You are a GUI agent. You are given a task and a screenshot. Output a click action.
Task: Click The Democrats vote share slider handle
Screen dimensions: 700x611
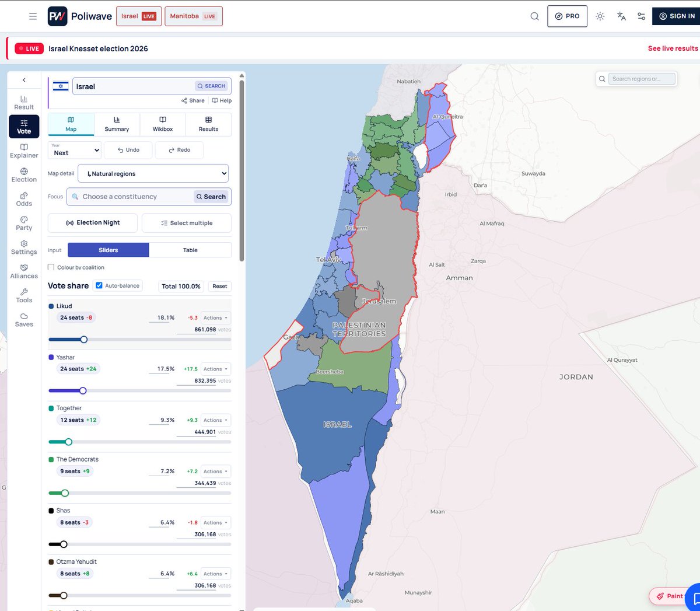click(x=65, y=493)
